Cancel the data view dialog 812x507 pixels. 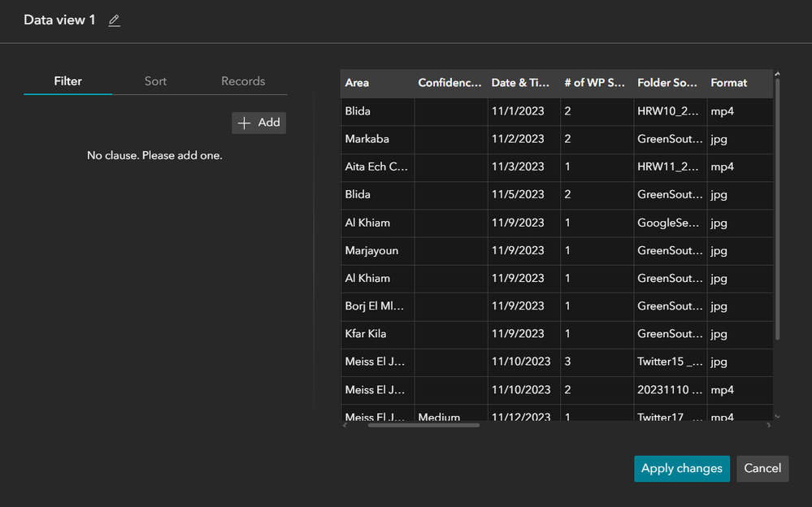click(762, 468)
